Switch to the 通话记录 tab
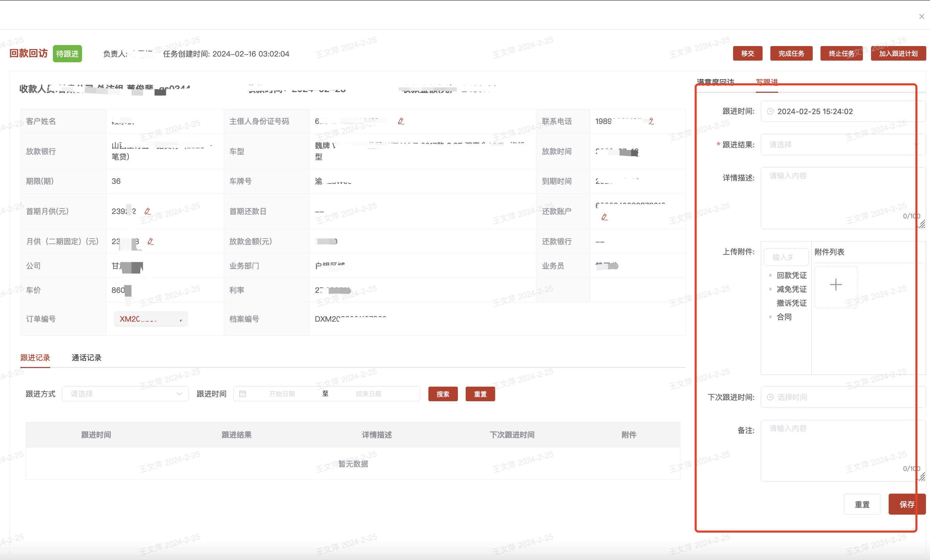The image size is (930, 560). [86, 358]
